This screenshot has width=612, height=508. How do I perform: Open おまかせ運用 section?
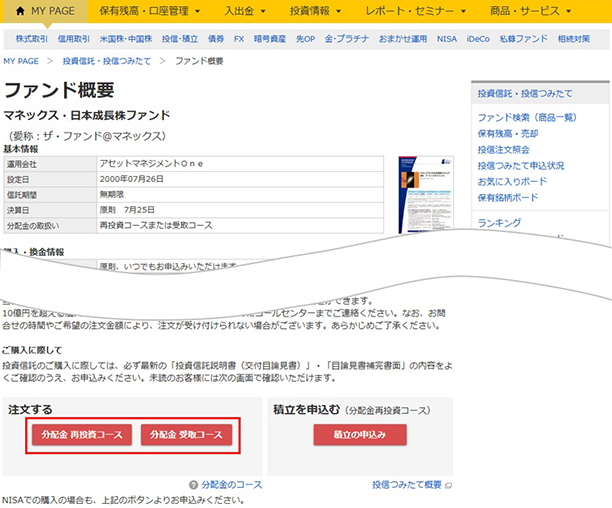403,39
